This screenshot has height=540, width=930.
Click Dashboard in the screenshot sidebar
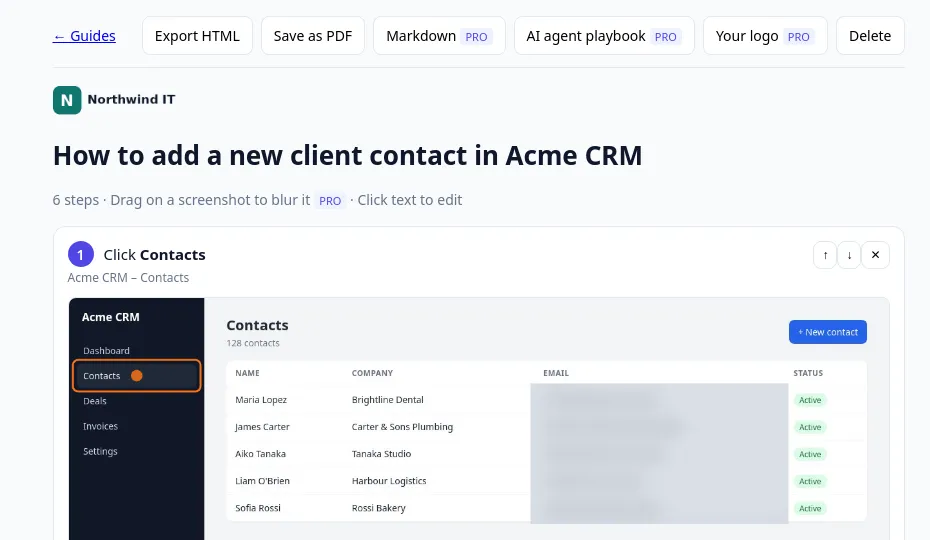click(106, 351)
